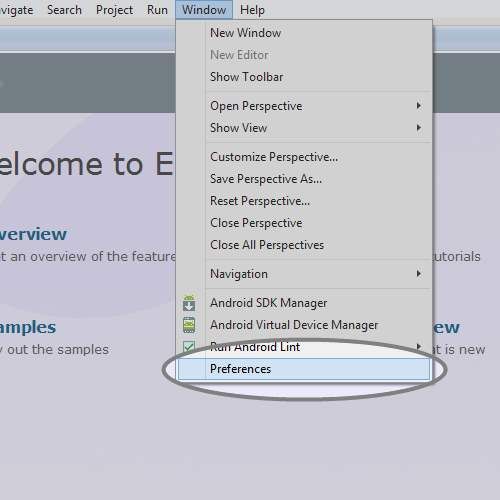Select Show Toolbar entry
Viewport: 500px width, 500px height.
pos(304,77)
